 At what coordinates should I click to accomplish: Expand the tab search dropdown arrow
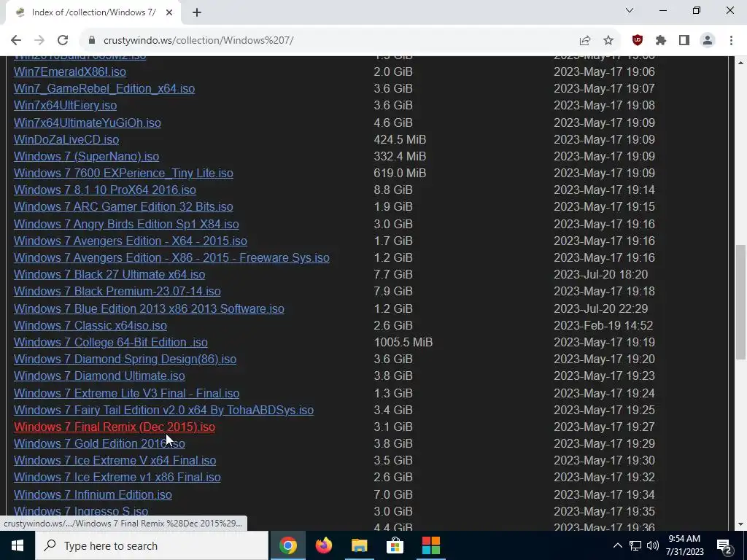[630, 10]
